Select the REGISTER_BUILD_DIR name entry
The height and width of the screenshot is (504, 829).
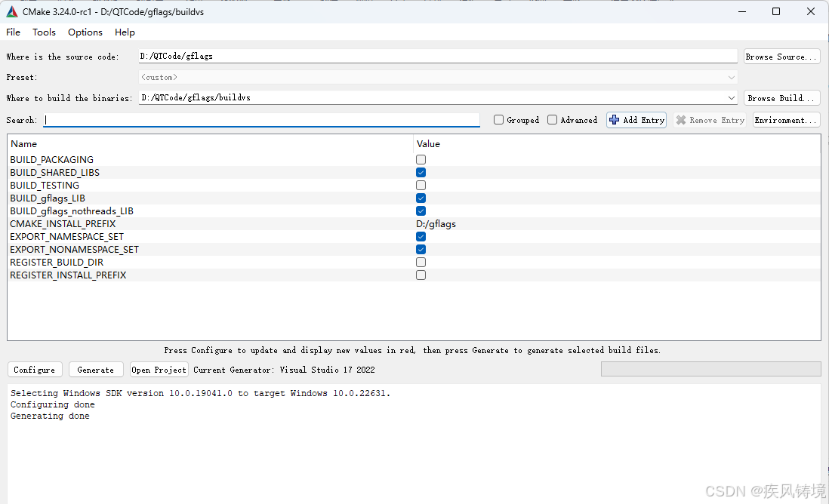[57, 262]
